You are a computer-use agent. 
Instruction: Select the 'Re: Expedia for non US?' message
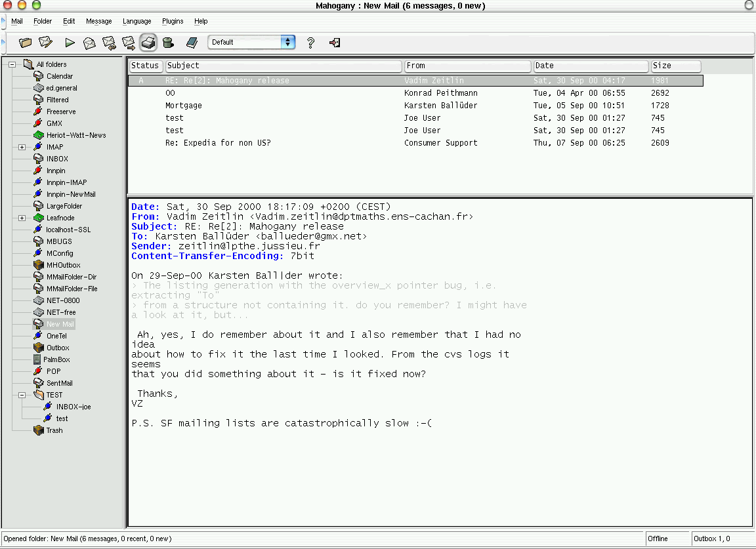click(x=415, y=143)
